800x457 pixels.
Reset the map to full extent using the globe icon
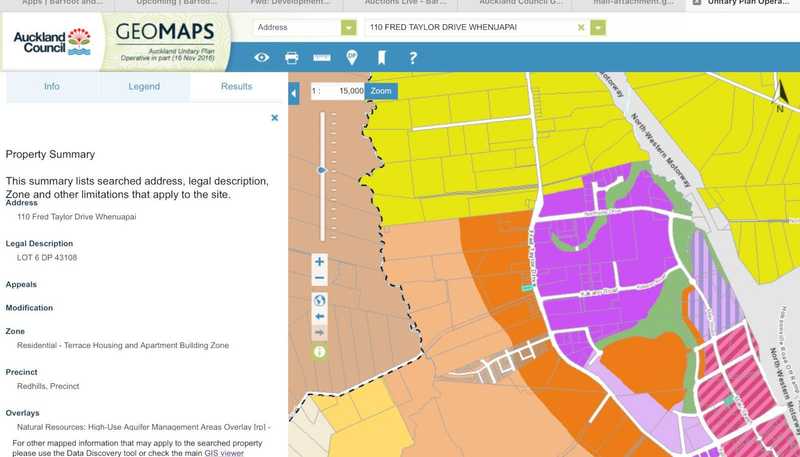tap(319, 300)
